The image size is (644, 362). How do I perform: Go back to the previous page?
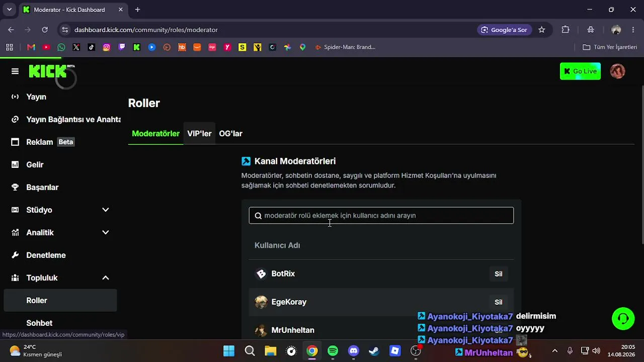tap(11, 30)
